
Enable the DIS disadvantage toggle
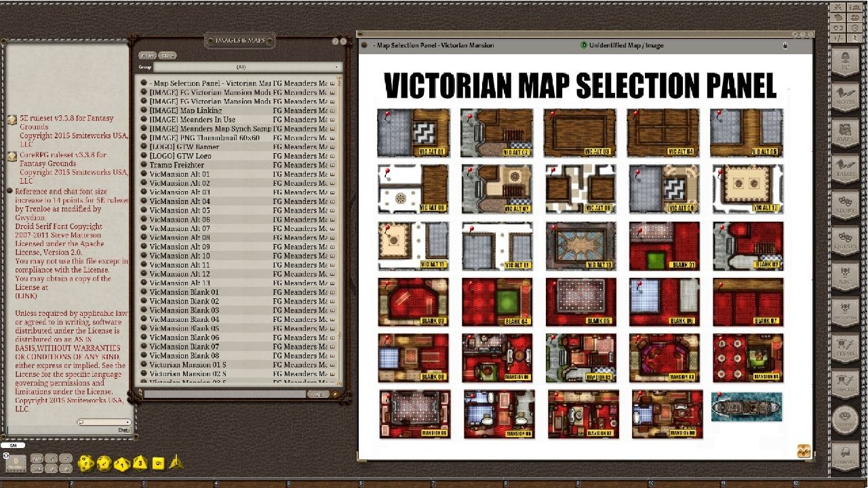(x=37, y=468)
